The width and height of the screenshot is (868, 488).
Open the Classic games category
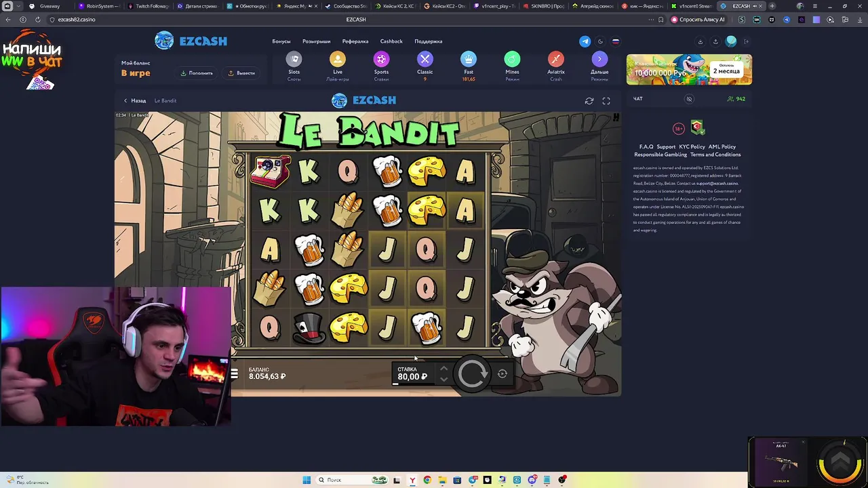point(425,66)
